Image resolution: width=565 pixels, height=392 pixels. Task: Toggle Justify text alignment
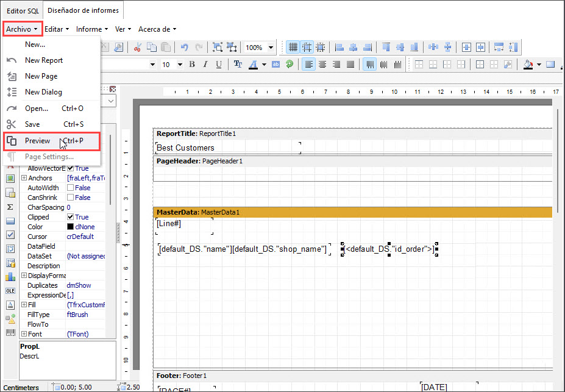(x=350, y=65)
